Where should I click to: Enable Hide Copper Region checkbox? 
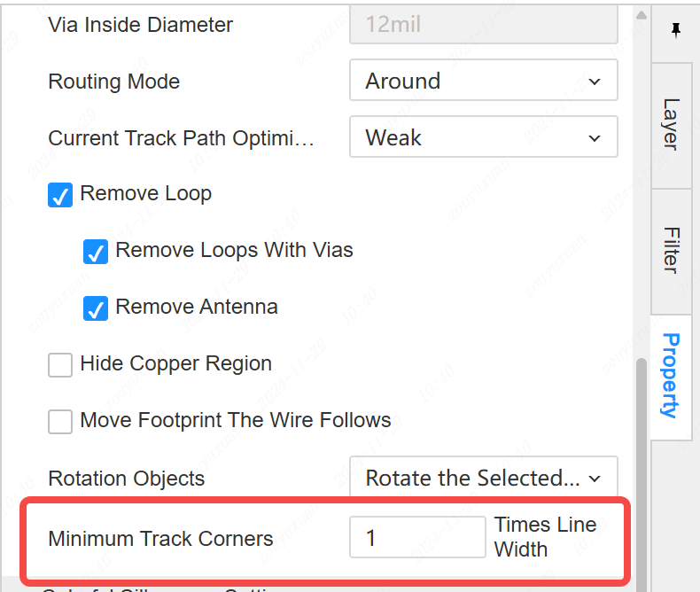60,365
